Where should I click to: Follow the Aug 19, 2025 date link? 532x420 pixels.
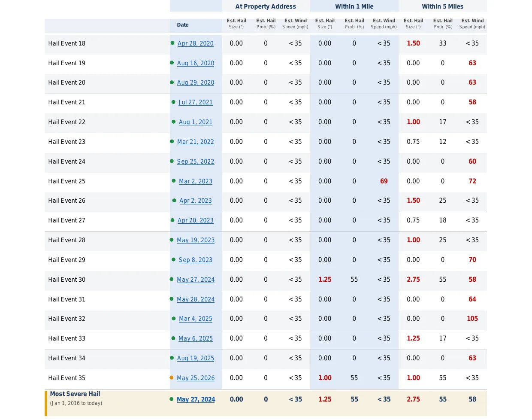(196, 358)
